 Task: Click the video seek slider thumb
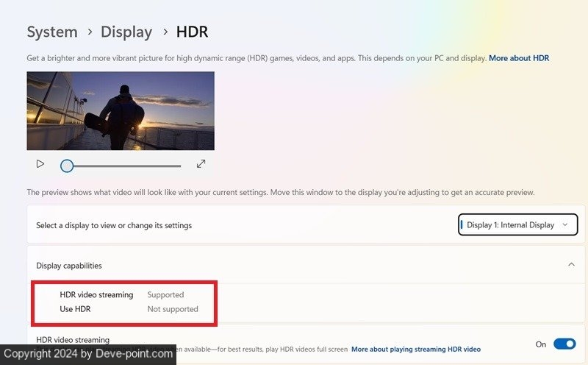tap(67, 166)
